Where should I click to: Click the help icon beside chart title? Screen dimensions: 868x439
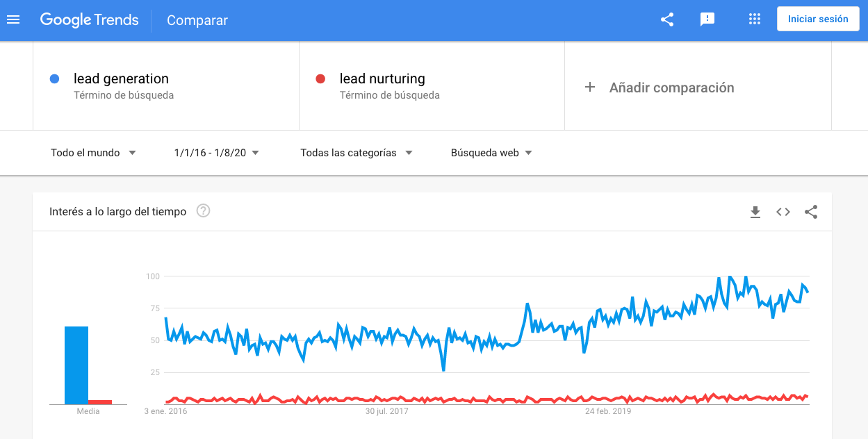203,211
